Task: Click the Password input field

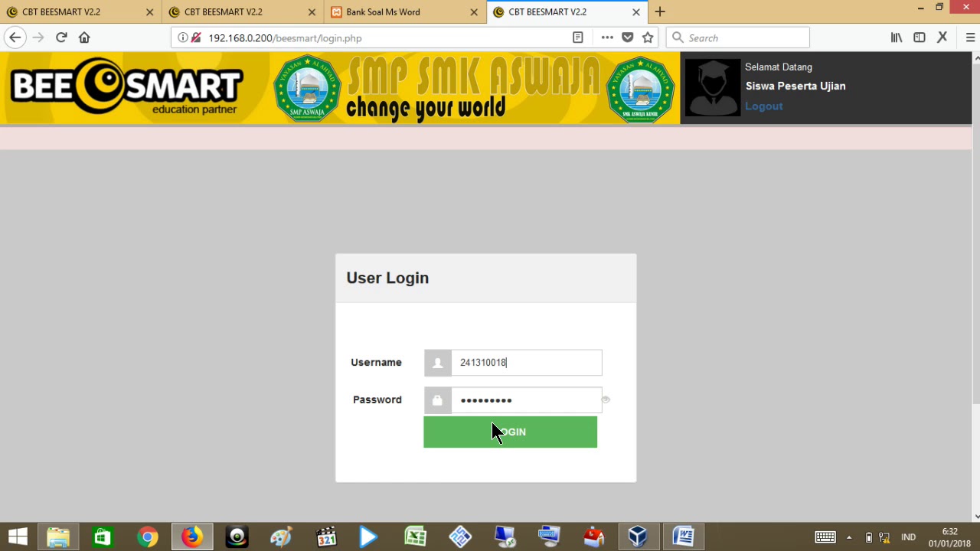Action: point(526,400)
